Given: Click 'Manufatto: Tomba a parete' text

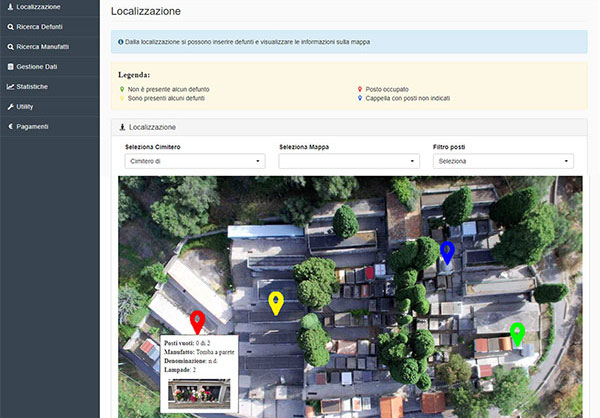Looking at the screenshot, I should 199,352.
